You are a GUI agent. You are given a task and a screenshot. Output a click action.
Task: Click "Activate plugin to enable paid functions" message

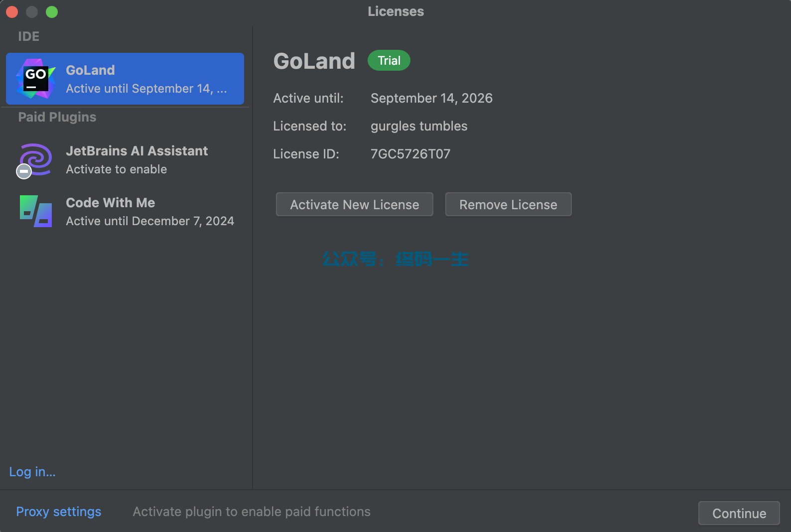click(x=252, y=512)
